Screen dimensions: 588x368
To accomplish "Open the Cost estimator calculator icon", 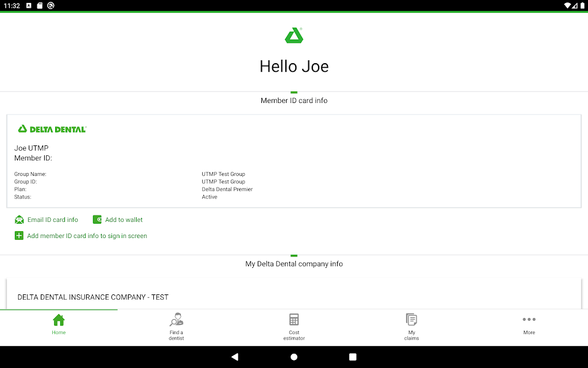I will click(x=294, y=320).
